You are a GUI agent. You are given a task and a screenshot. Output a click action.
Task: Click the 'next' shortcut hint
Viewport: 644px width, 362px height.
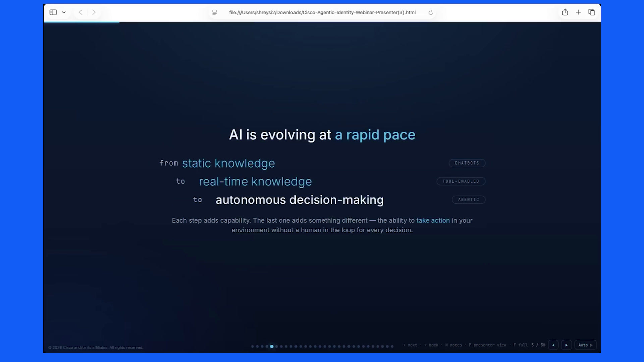click(x=410, y=345)
